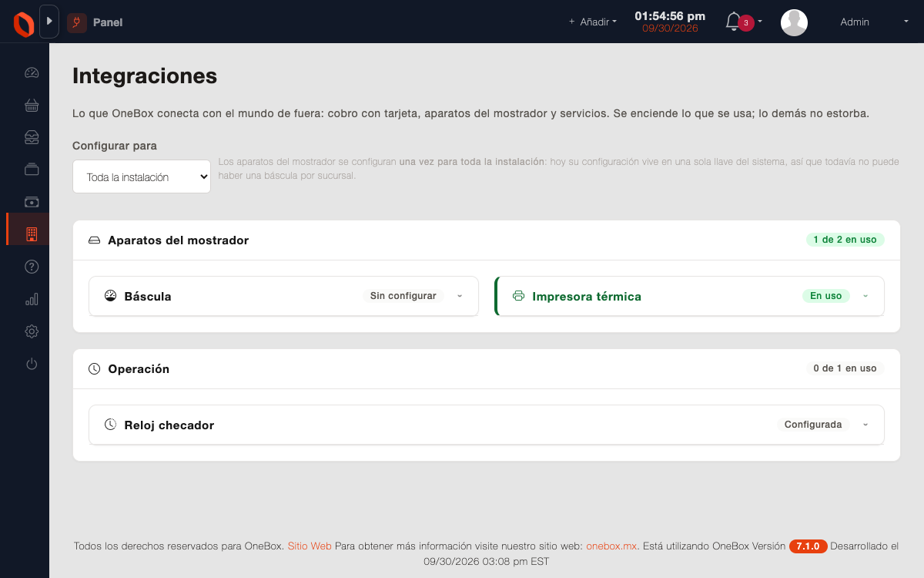Open the inbox tray sidebar icon
The height and width of the screenshot is (578, 924).
tap(32, 137)
